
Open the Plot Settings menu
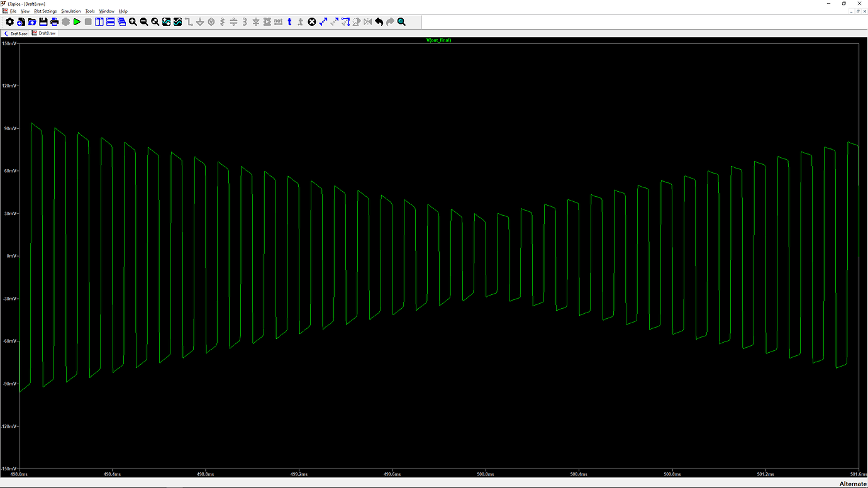pos(45,11)
